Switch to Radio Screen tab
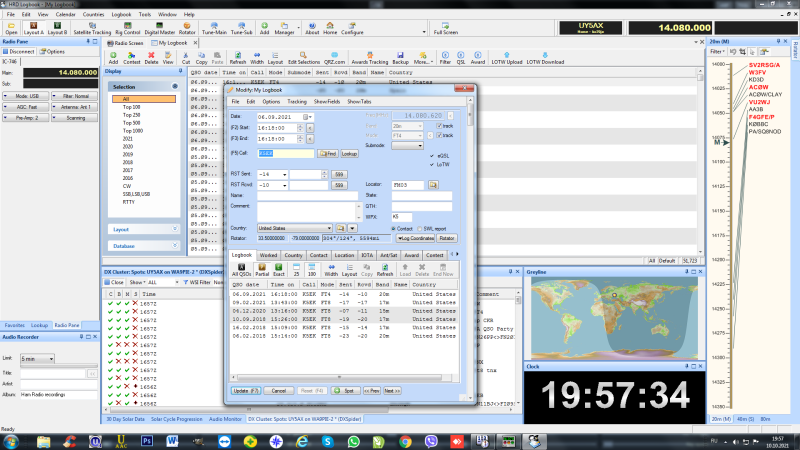800x450 pixels. [x=126, y=43]
